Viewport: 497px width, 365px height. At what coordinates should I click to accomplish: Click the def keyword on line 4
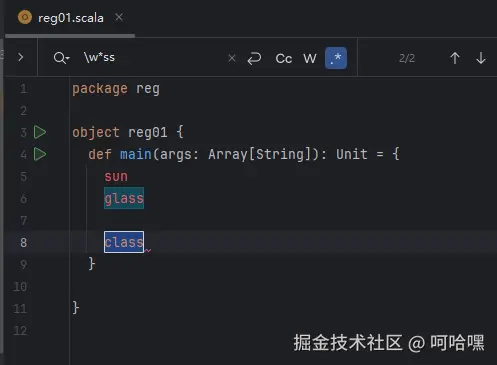pyautogui.click(x=100, y=154)
